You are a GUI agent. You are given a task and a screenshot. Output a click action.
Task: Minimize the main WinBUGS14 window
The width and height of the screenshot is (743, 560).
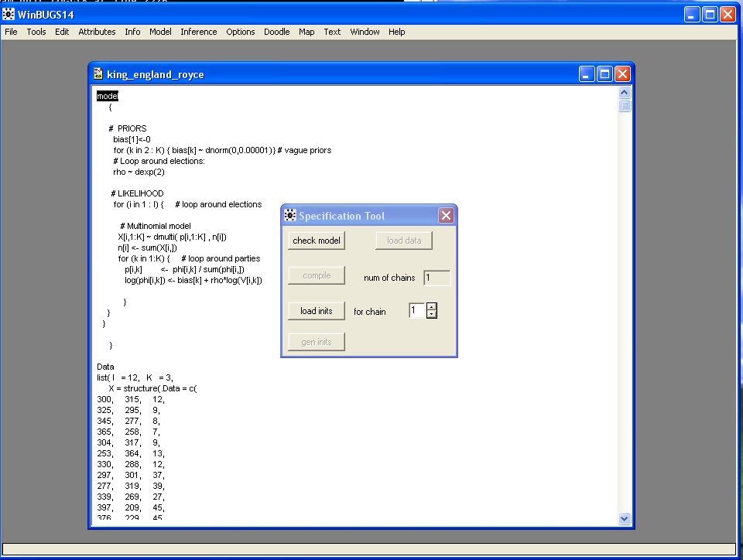tap(693, 15)
